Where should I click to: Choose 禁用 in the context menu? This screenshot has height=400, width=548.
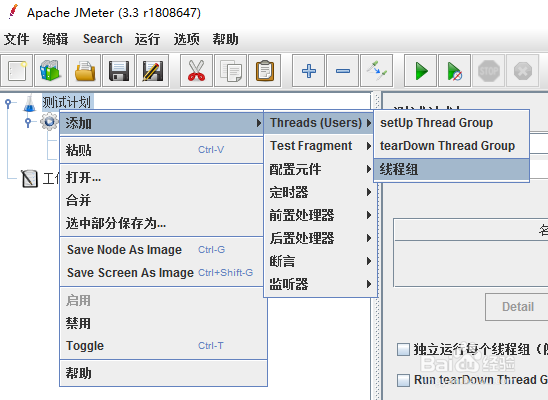163,323
